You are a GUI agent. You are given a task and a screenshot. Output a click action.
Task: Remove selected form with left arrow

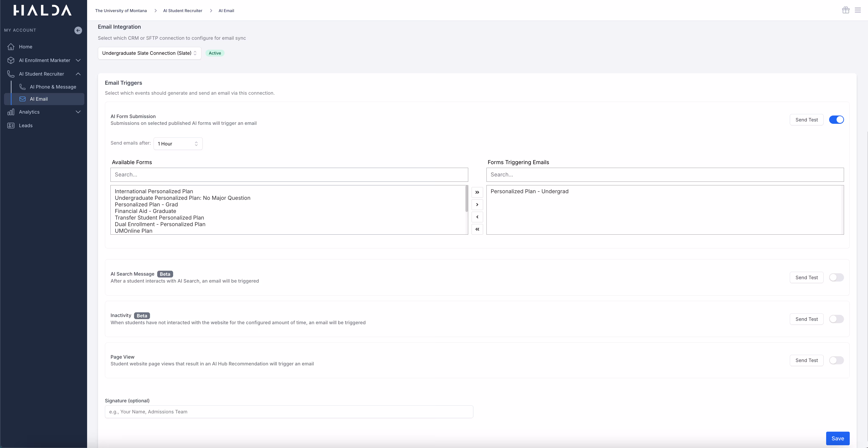pos(477,217)
